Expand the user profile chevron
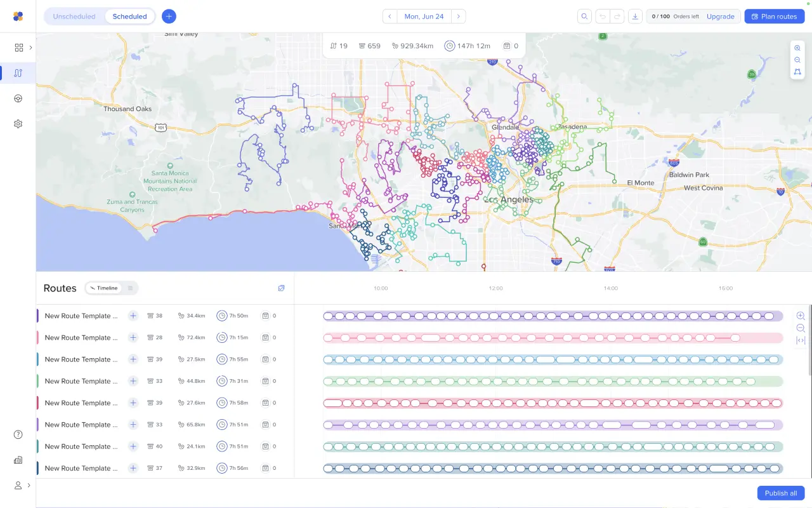 click(29, 485)
